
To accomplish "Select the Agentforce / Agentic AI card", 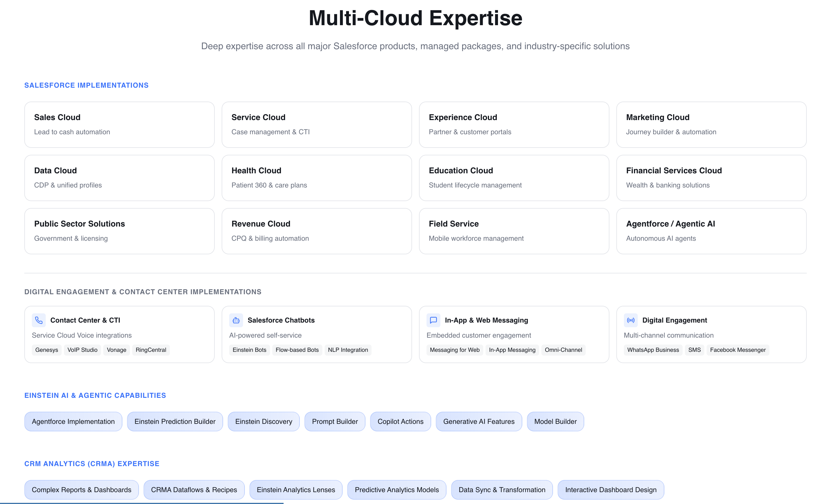I will tap(711, 231).
